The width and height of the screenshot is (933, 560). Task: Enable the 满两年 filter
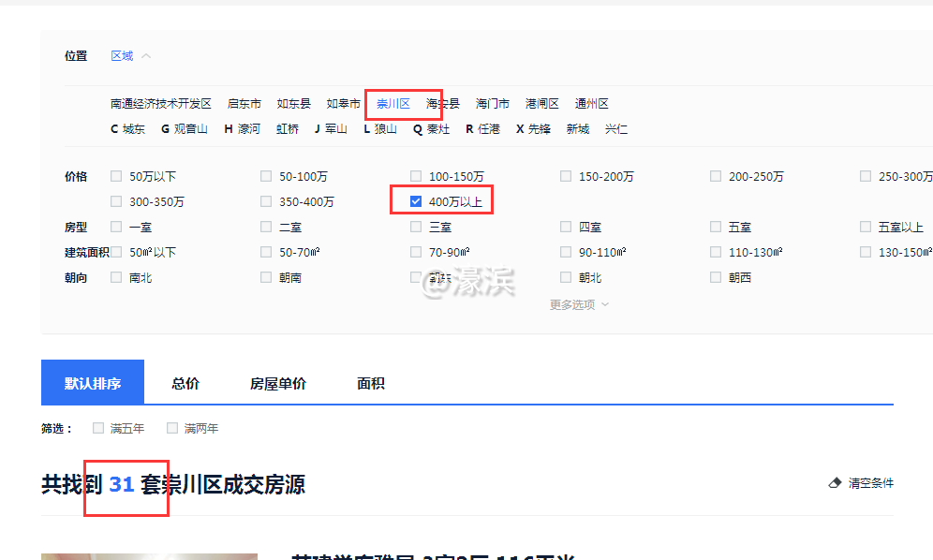tap(172, 427)
